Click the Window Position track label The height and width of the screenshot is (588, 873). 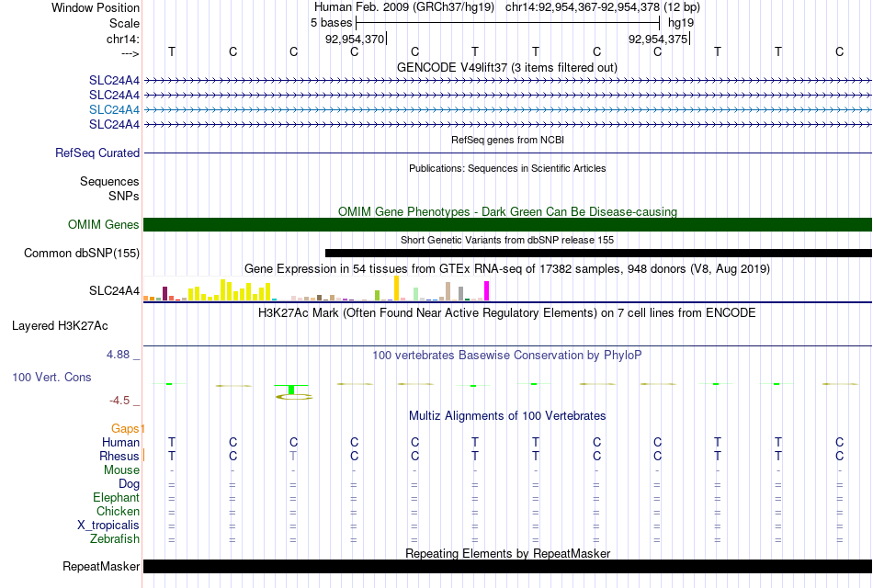96,7
